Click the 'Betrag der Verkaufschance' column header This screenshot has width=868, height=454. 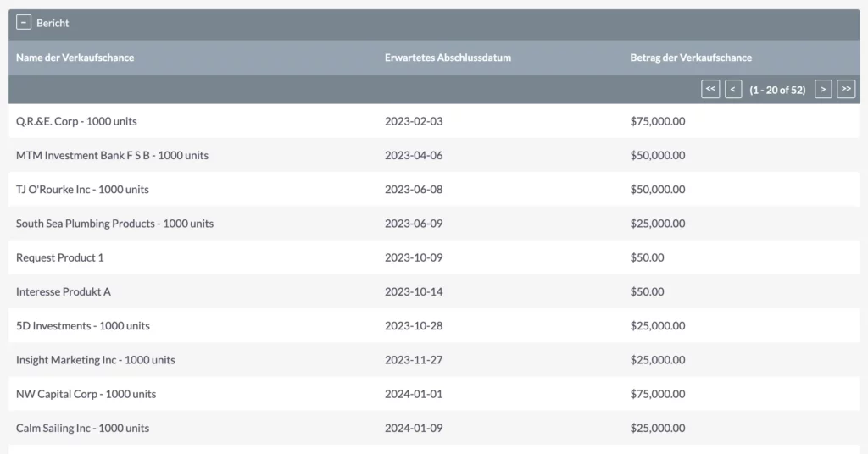click(691, 58)
